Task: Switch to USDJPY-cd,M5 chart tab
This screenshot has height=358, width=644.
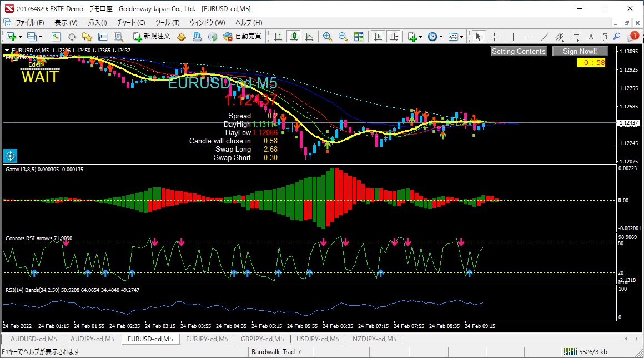Action: click(x=317, y=339)
